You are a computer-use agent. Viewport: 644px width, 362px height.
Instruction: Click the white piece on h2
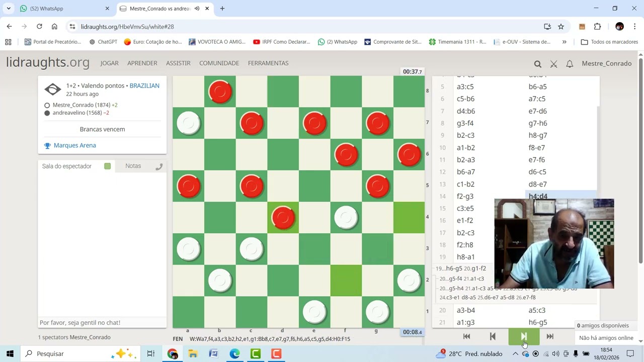click(409, 281)
